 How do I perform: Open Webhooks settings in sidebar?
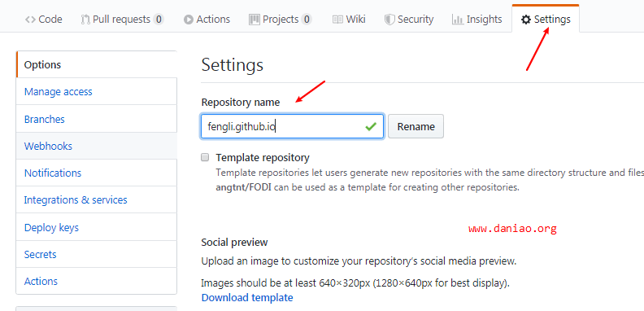tap(97, 146)
